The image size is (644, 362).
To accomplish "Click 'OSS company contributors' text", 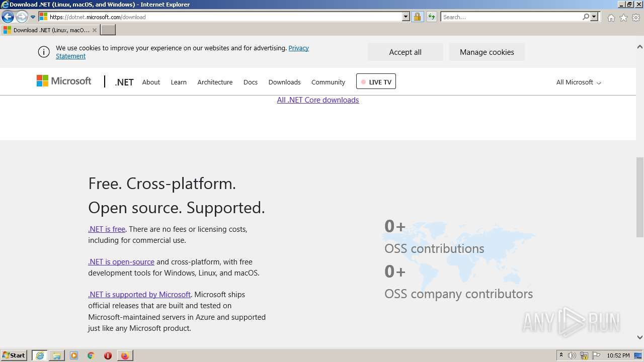I will coord(458,294).
